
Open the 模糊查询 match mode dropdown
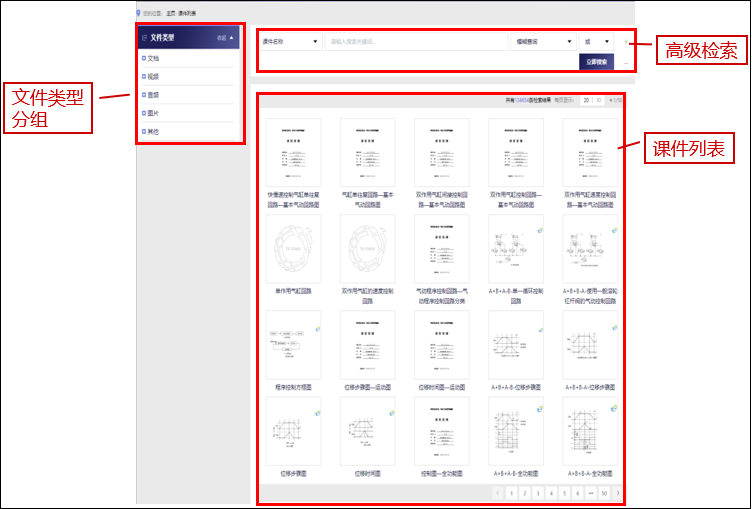(x=543, y=42)
